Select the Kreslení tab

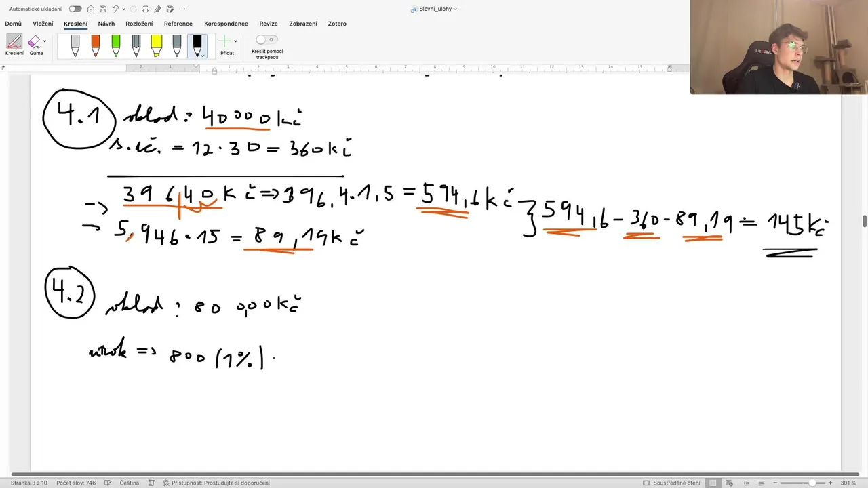pos(75,24)
